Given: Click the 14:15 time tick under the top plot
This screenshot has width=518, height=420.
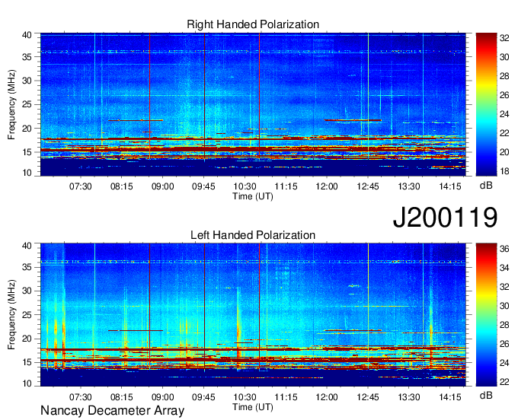Looking at the screenshot, I should coord(450,186).
